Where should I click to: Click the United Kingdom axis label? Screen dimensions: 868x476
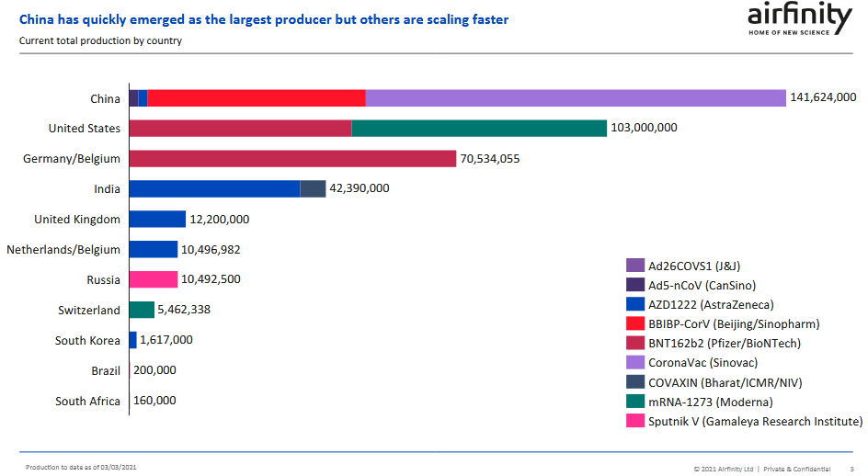77,220
